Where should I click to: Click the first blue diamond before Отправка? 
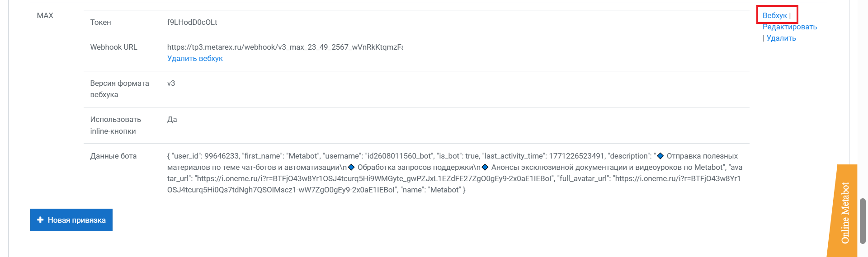tap(660, 156)
